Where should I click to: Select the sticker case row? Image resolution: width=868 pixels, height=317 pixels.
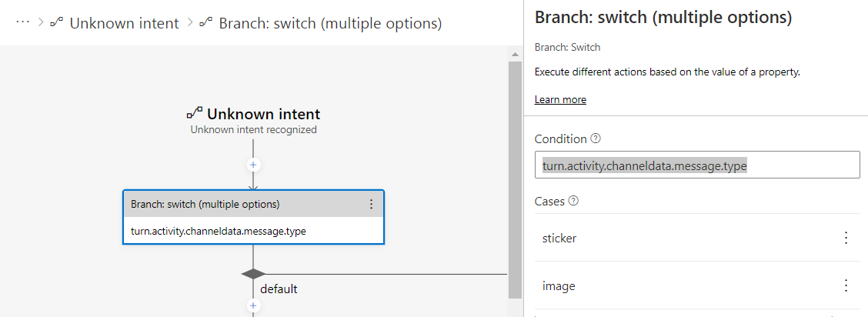(x=685, y=238)
